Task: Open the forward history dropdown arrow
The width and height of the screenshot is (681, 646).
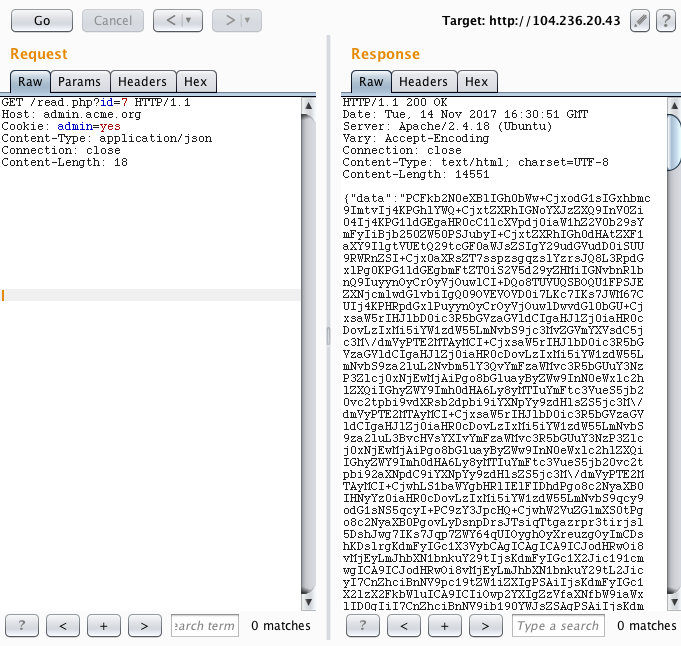Action: (247, 20)
